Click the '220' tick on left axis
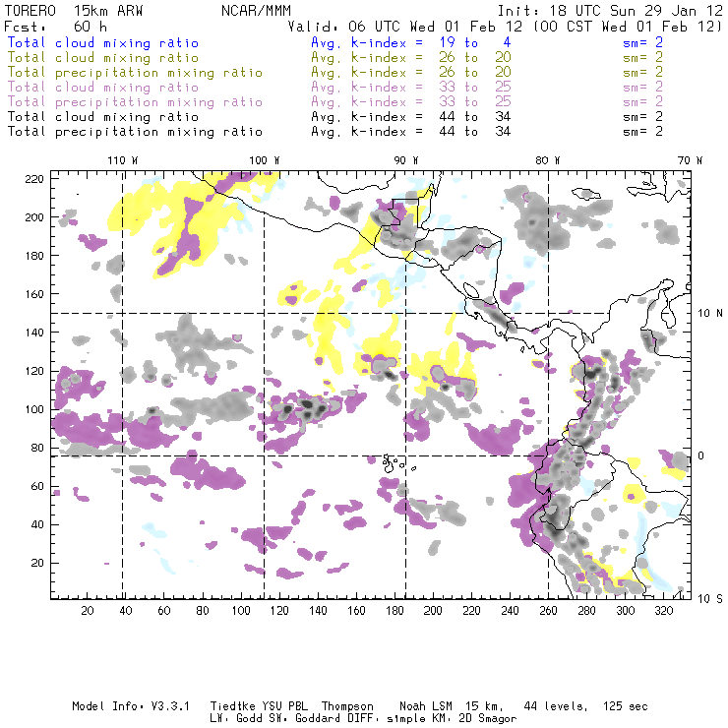The image size is (728, 728). pos(34,179)
